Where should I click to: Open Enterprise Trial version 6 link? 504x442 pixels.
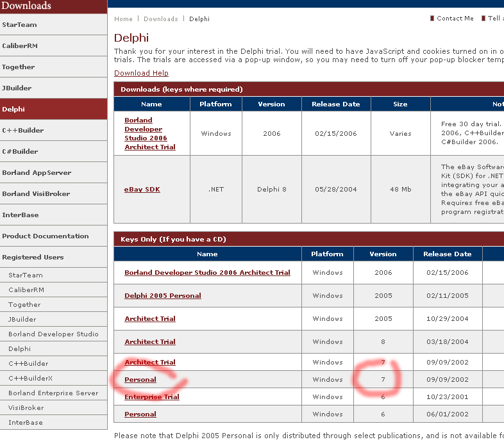point(152,397)
